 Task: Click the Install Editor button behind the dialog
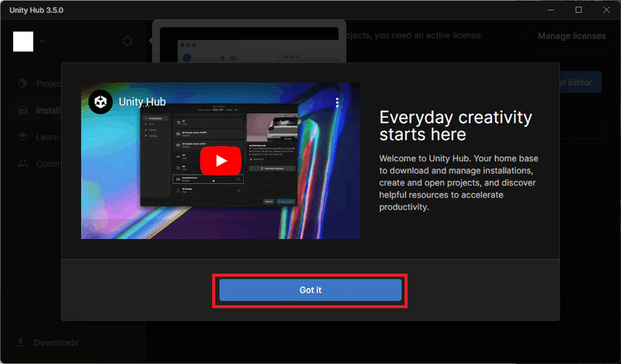coord(580,82)
